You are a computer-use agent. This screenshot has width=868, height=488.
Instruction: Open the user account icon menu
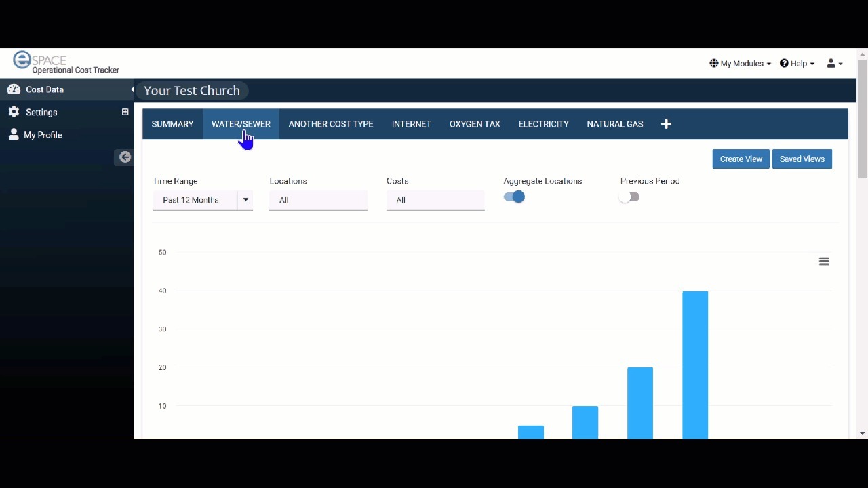click(x=834, y=64)
